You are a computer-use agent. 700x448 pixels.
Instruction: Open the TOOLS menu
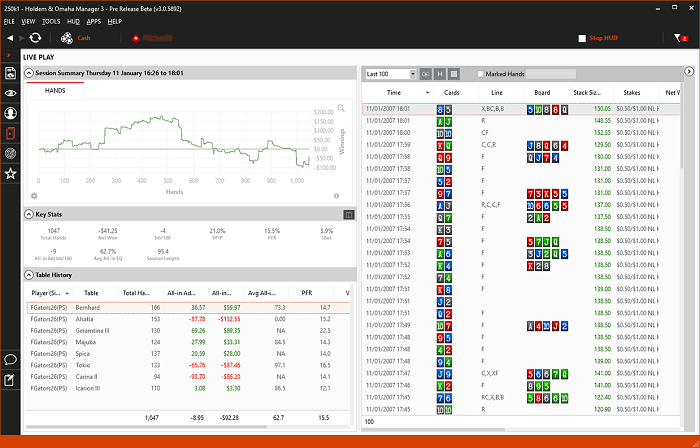pyautogui.click(x=51, y=20)
